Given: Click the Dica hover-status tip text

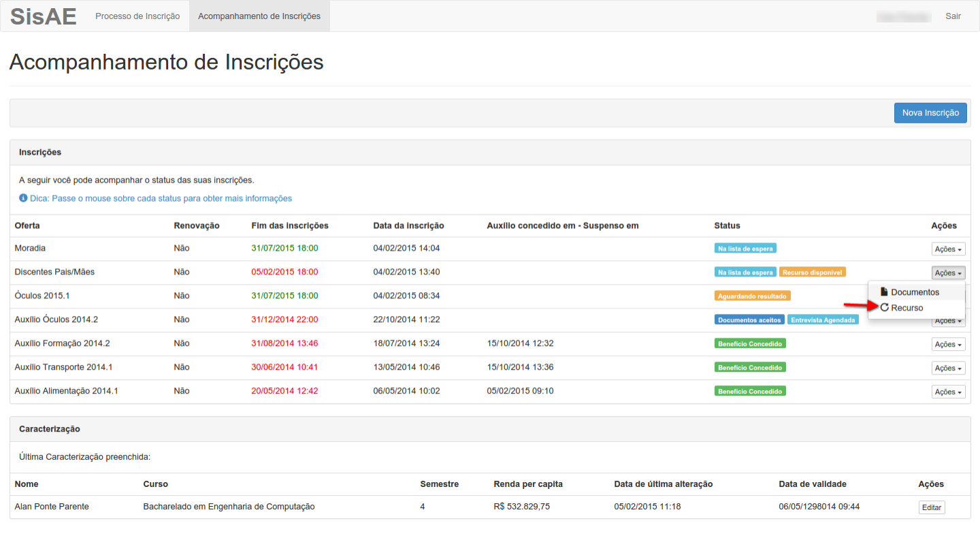Looking at the screenshot, I should tap(161, 198).
